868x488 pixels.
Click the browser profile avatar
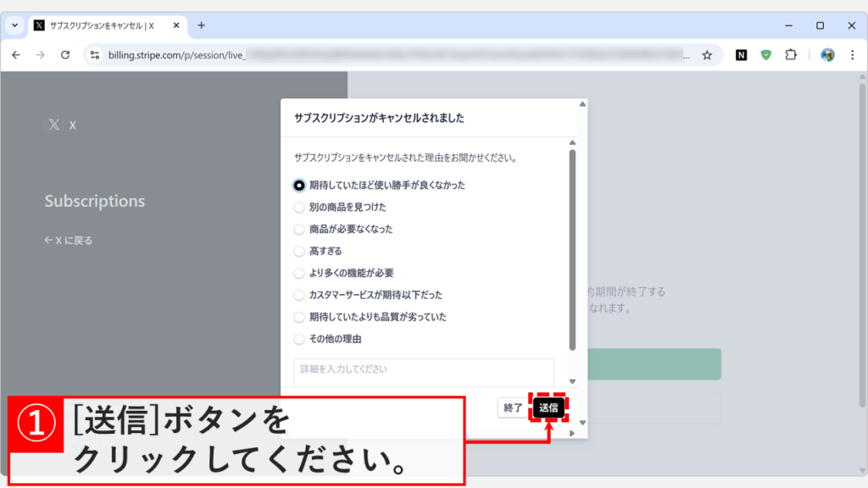(x=825, y=54)
